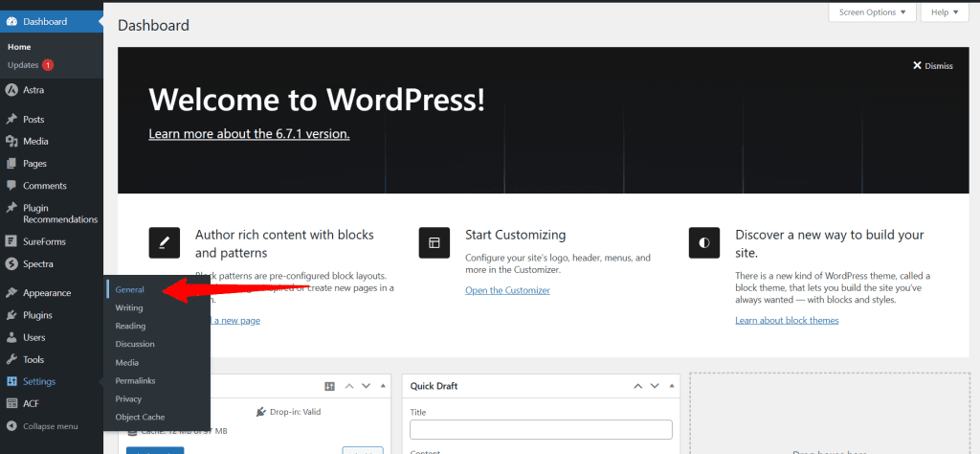Click the Settings sliders icon

tap(11, 381)
